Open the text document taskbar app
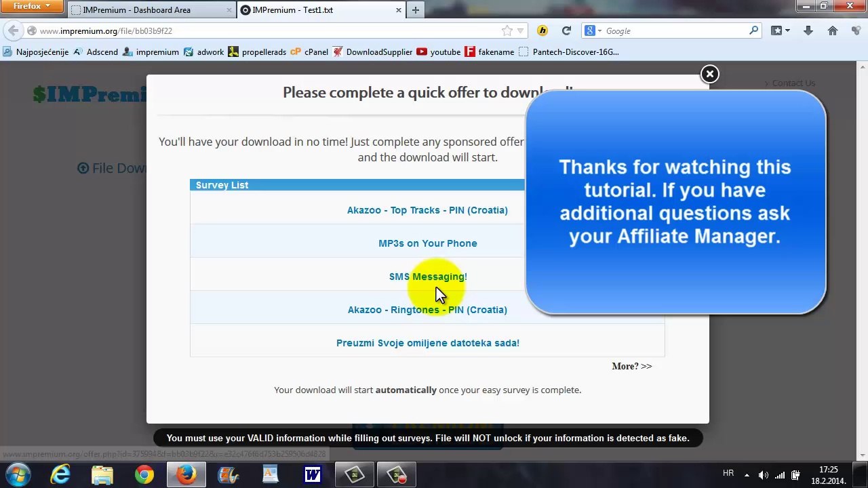This screenshot has width=868, height=488. [x=271, y=474]
